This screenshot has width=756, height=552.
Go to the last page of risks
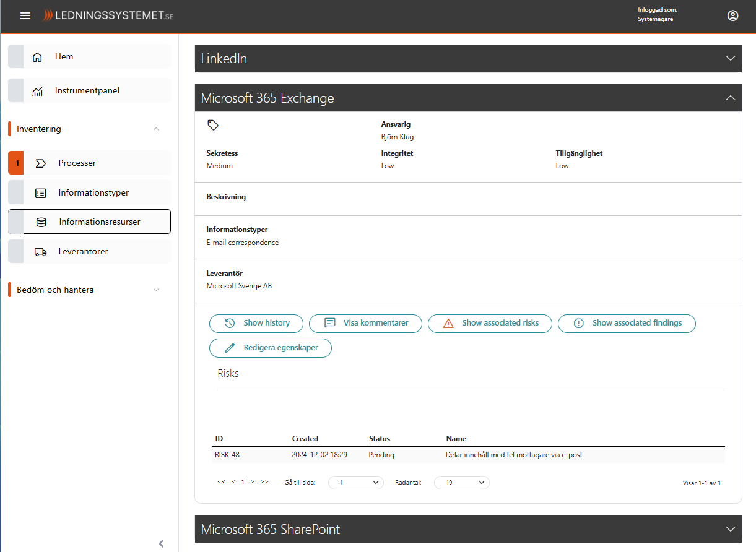point(264,482)
